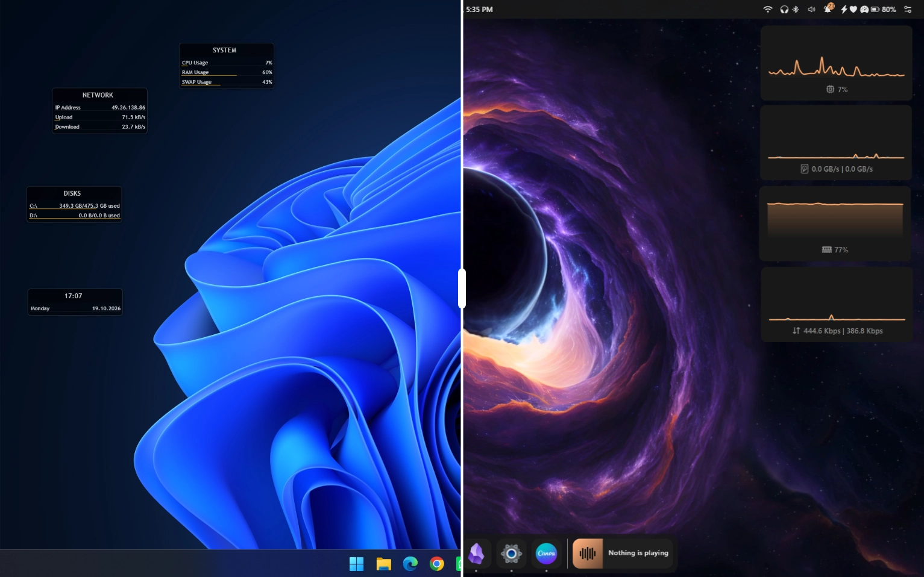Launch Microsoft Edge from the taskbar
The image size is (924, 577).
(410, 564)
